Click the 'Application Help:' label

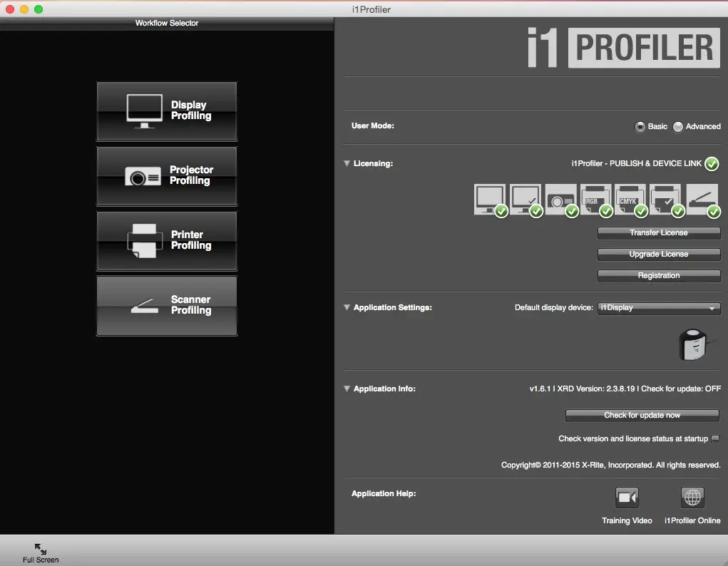tap(384, 493)
